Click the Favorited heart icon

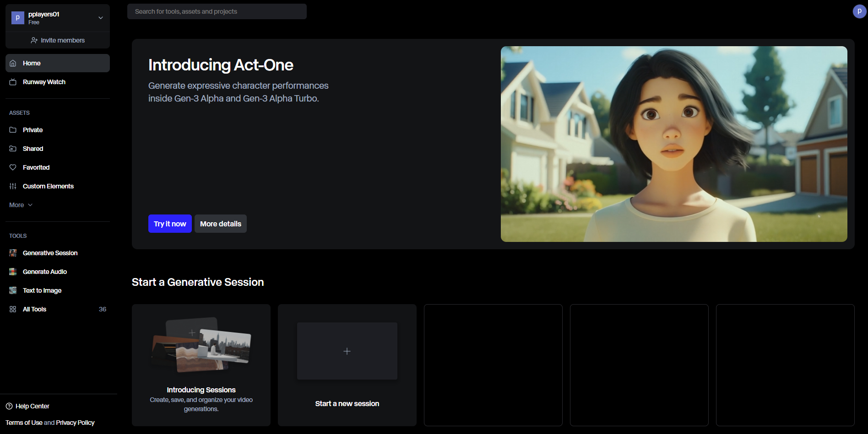point(13,167)
